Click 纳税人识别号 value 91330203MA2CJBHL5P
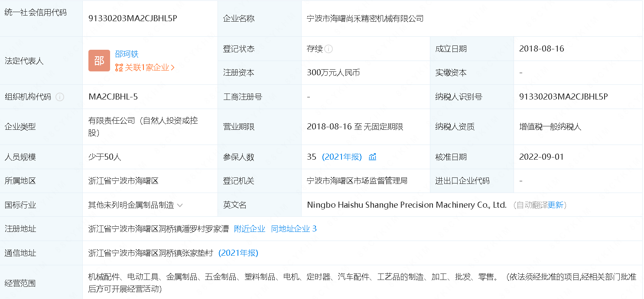 [x=563, y=97]
